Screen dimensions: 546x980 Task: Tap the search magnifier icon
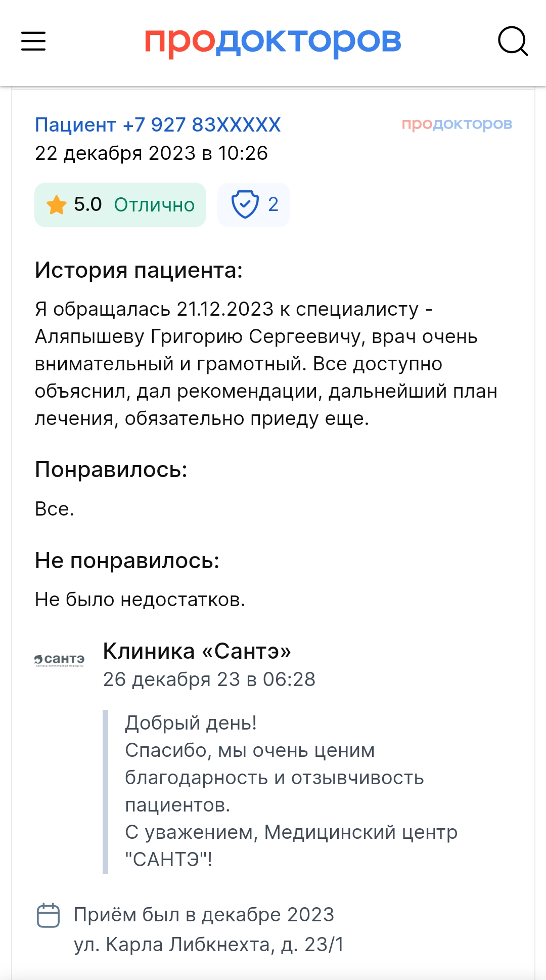click(x=513, y=41)
